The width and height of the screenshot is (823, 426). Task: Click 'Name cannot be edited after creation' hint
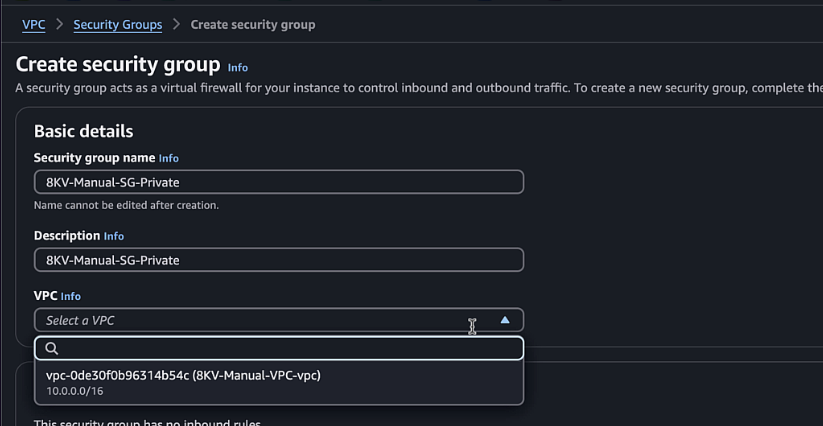click(126, 206)
